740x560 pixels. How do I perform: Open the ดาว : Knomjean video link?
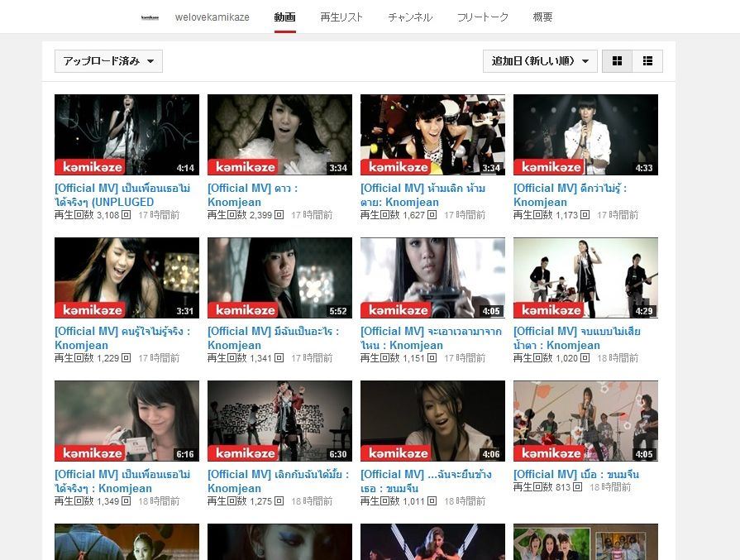tap(253, 195)
